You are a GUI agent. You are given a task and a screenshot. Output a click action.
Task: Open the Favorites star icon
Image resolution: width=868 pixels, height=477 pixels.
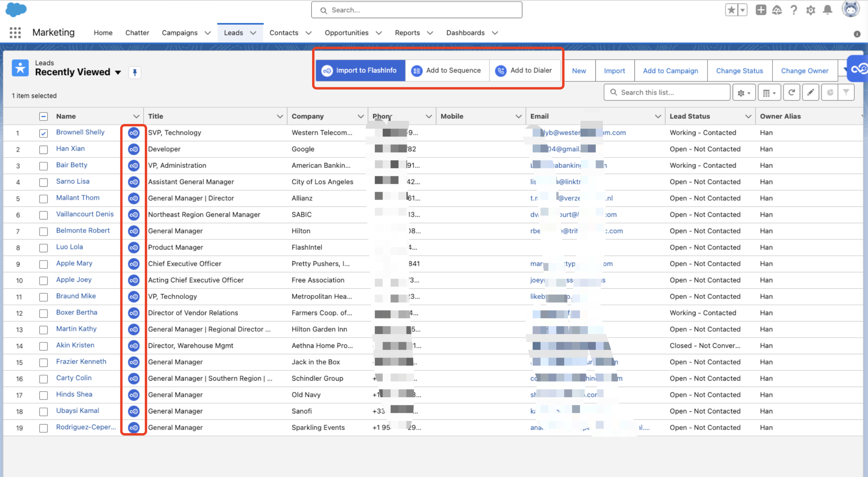[x=731, y=10]
